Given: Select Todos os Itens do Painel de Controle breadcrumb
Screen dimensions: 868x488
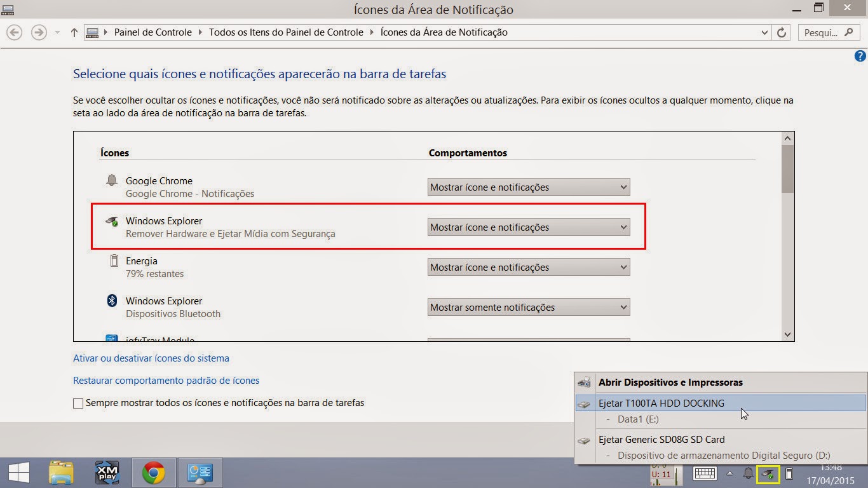Looking at the screenshot, I should point(286,32).
